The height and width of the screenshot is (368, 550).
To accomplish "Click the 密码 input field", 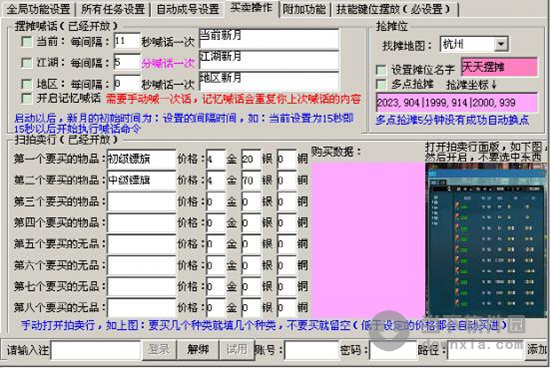I will coord(393,350).
